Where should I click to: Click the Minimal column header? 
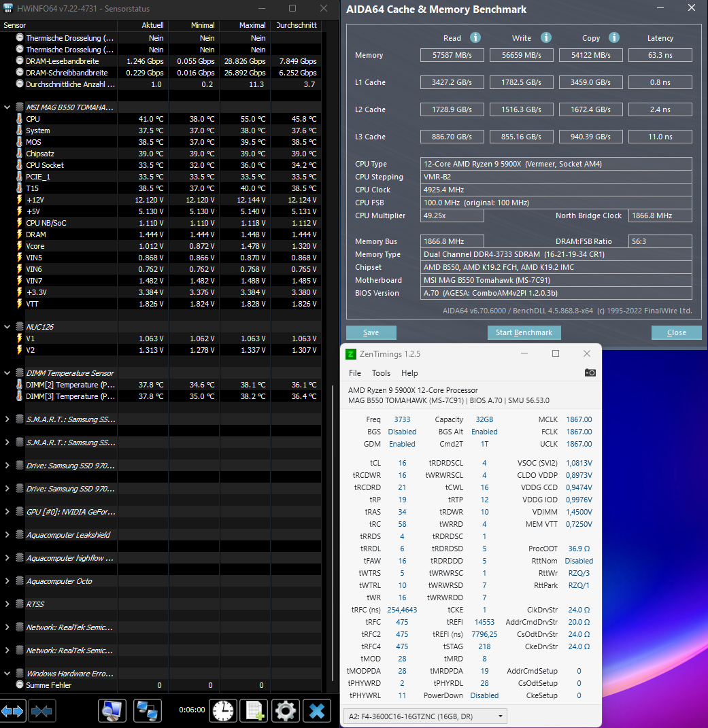click(195, 25)
